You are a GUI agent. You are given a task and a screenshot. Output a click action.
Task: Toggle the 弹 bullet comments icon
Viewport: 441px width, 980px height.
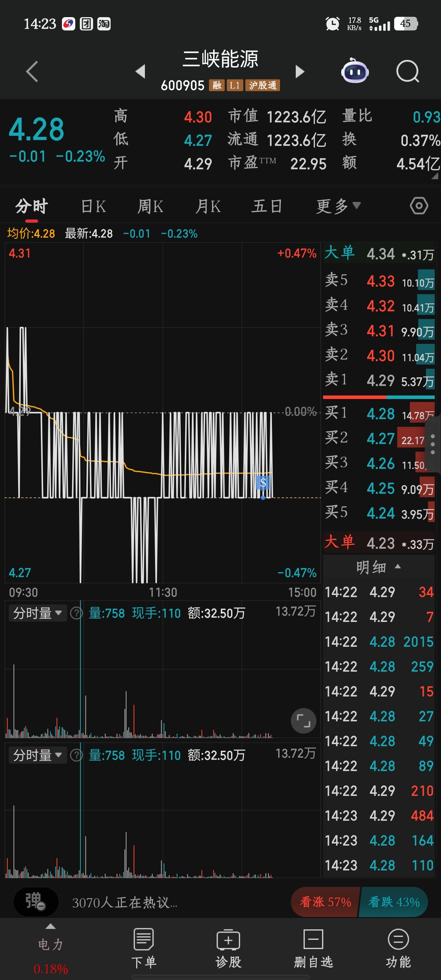click(36, 902)
